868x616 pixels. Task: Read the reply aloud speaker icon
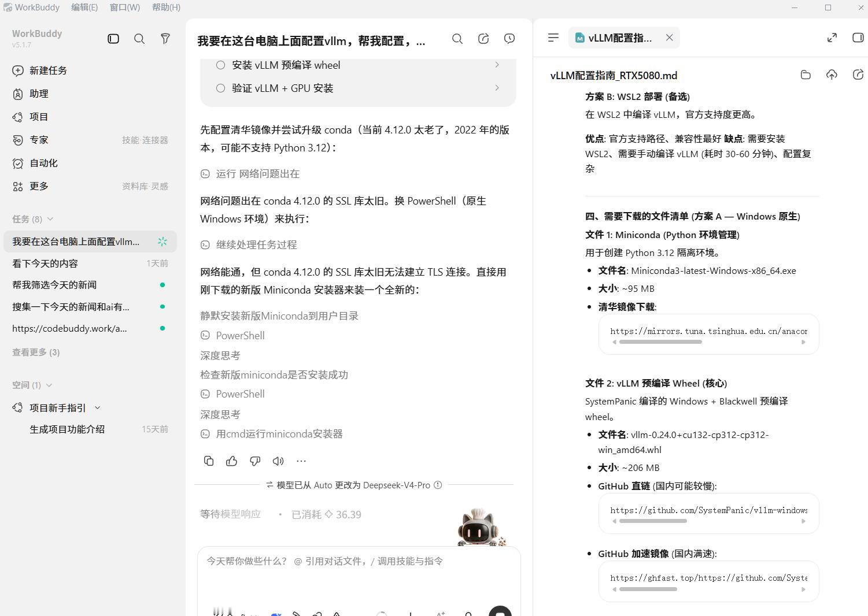[278, 461]
